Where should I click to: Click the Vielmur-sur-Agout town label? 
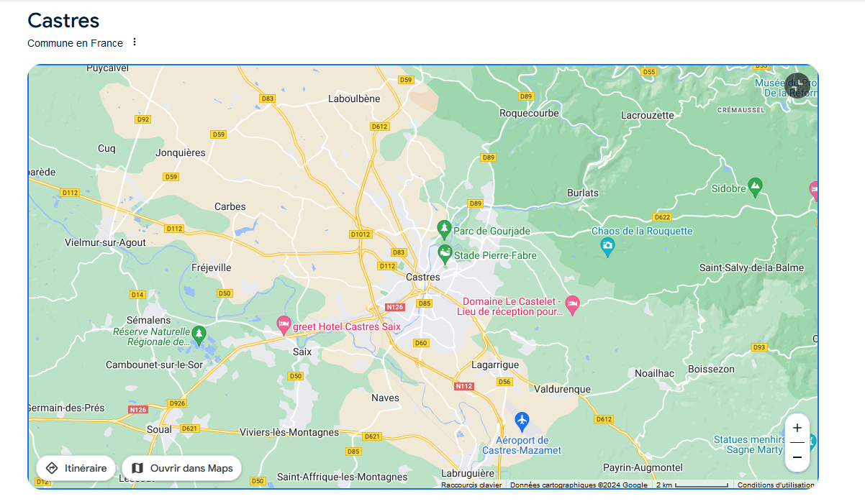pos(105,242)
